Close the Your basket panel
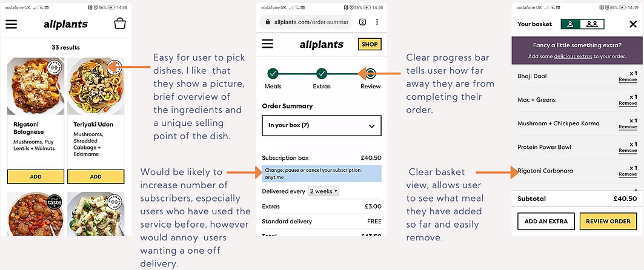This screenshot has height=270, width=644. coord(633,24)
